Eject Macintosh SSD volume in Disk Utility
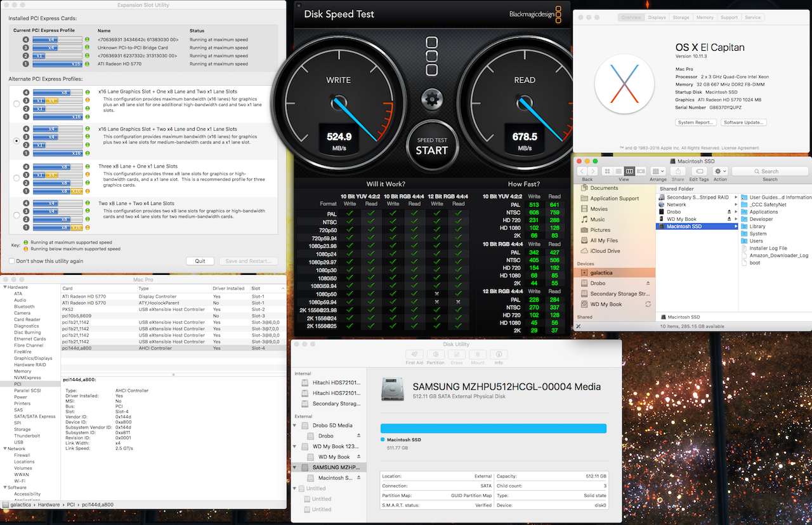 click(x=358, y=478)
